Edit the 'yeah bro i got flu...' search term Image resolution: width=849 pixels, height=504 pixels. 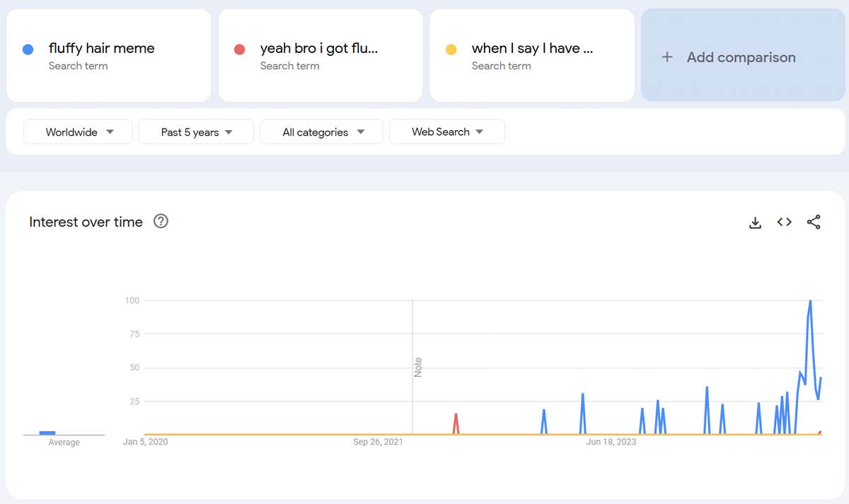[318, 48]
